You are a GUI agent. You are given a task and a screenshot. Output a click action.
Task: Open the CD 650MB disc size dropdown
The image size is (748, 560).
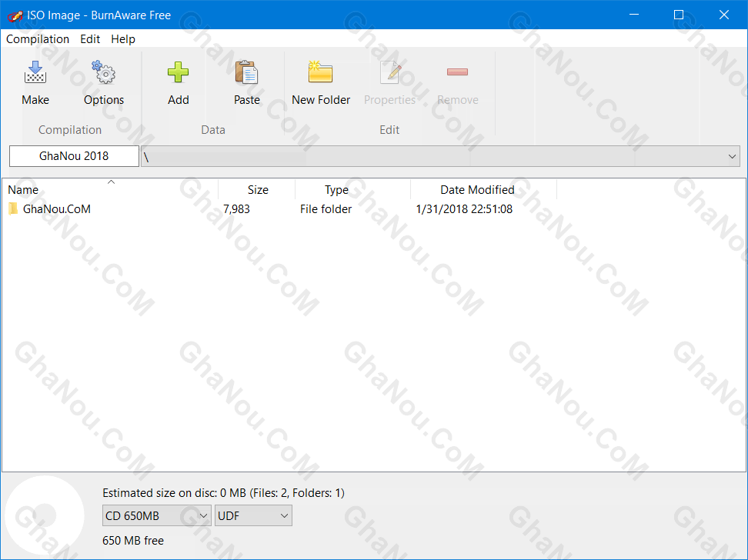(x=156, y=515)
